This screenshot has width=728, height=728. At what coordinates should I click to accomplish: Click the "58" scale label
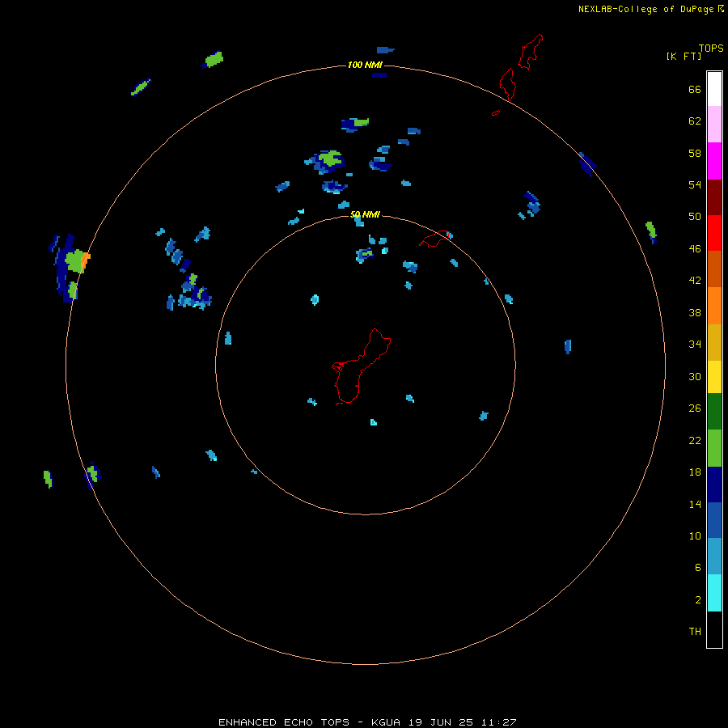[695, 153]
